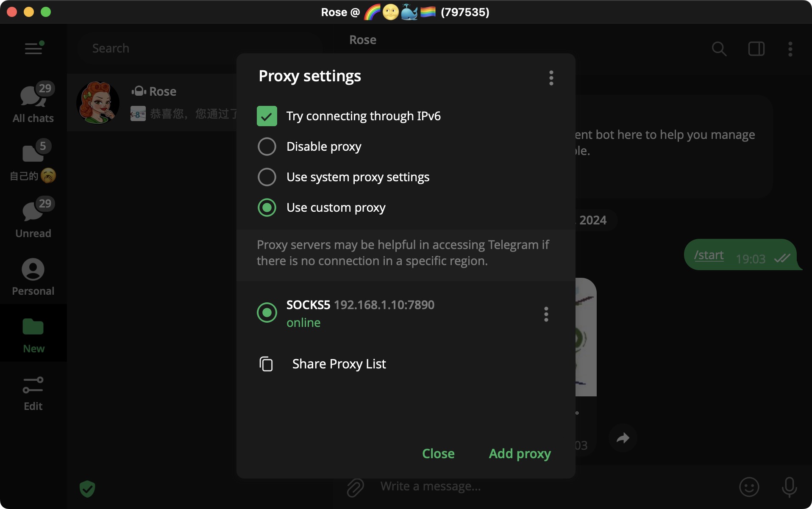Open Proxy settings three-dot options menu
The height and width of the screenshot is (509, 812).
(551, 78)
